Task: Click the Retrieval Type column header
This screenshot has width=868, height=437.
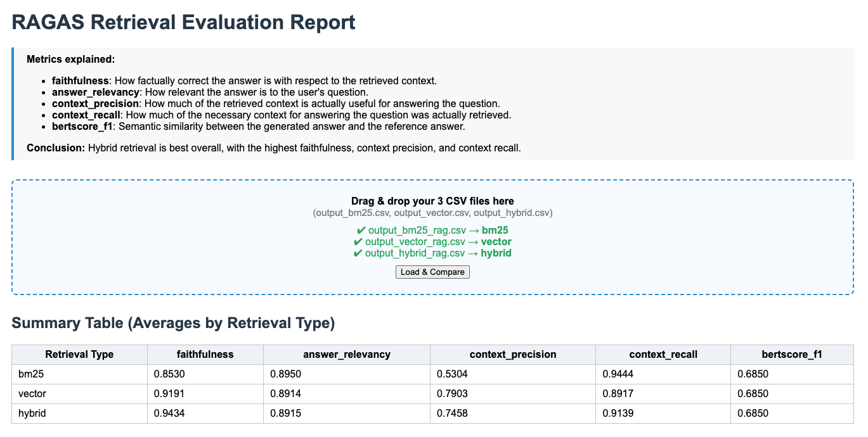Action: click(x=80, y=355)
